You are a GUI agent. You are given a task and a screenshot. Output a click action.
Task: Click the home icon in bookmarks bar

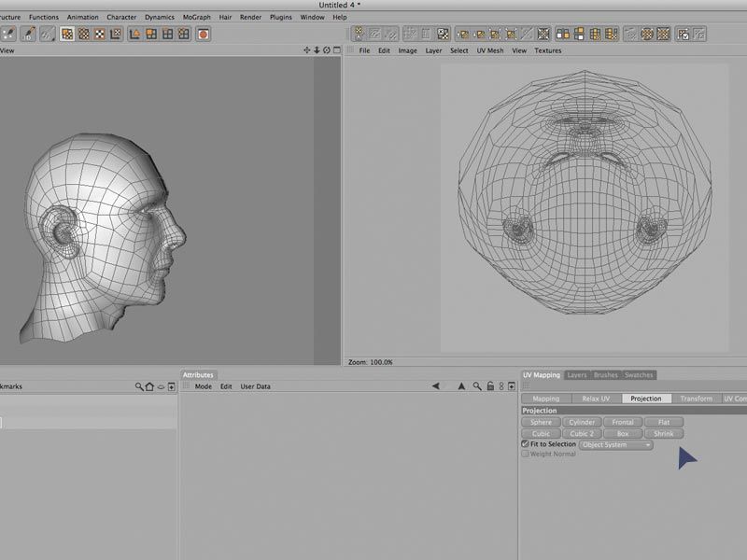click(x=149, y=386)
